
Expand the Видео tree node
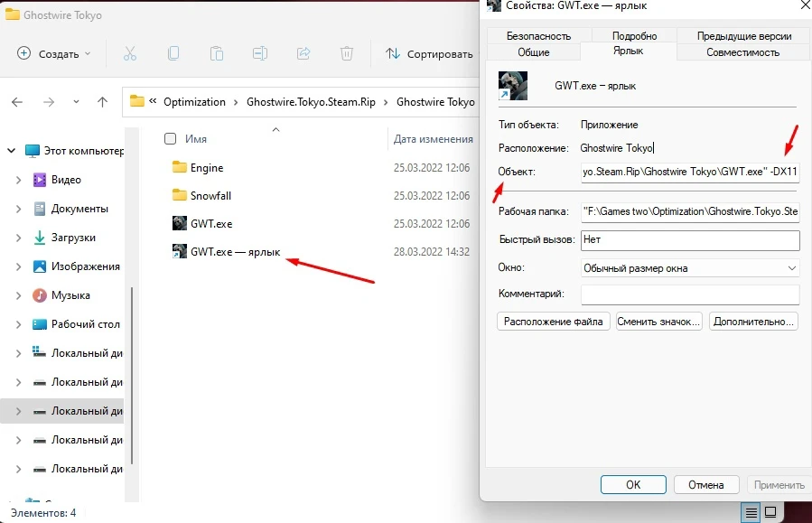click(19, 180)
